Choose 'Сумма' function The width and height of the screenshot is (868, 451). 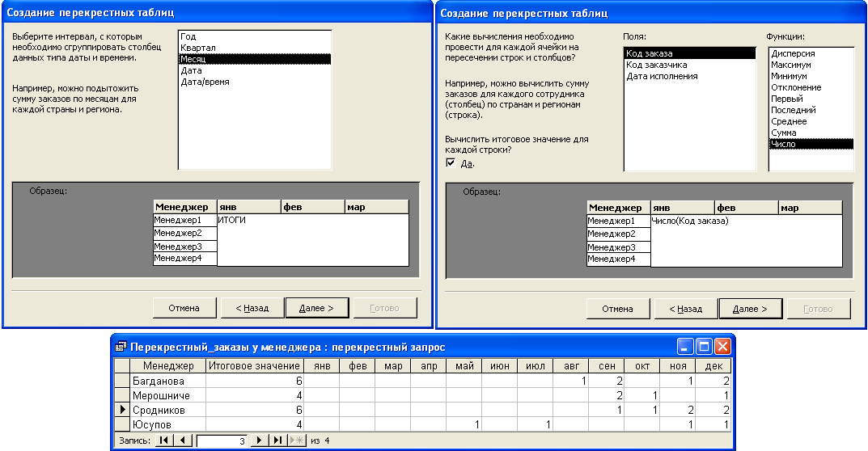click(811, 133)
